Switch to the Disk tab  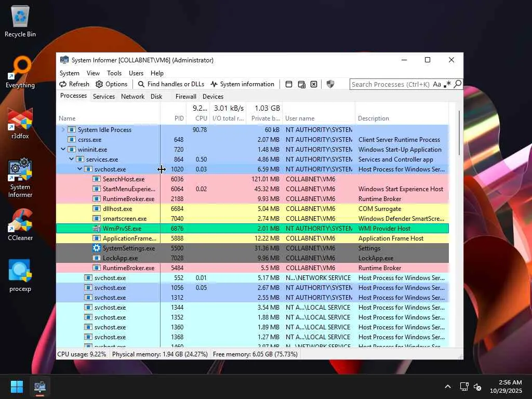tap(156, 97)
